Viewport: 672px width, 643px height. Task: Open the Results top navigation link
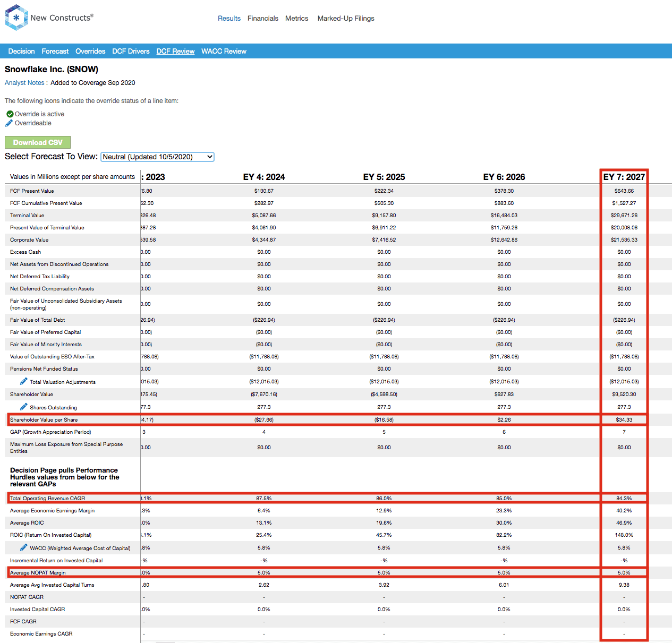[x=229, y=19]
